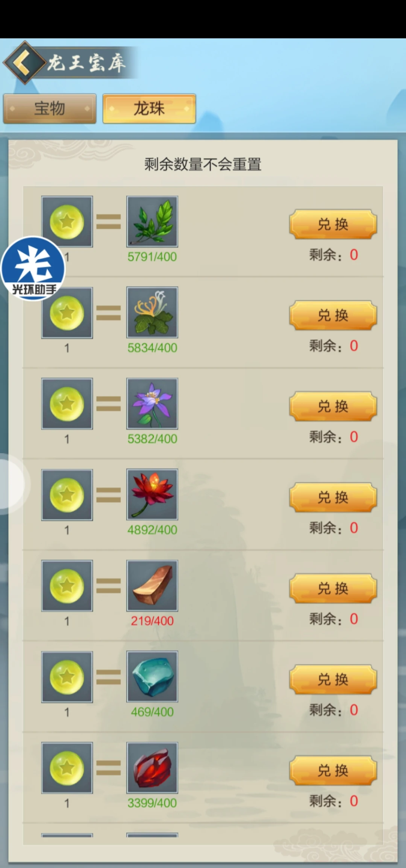Viewport: 406px width, 868px height.
Task: Click 兑换 for the 3399/400 red crystal
Action: pos(333,771)
